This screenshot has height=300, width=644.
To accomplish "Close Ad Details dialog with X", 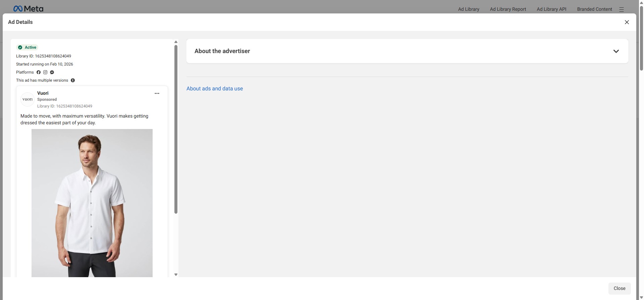I will 627,22.
